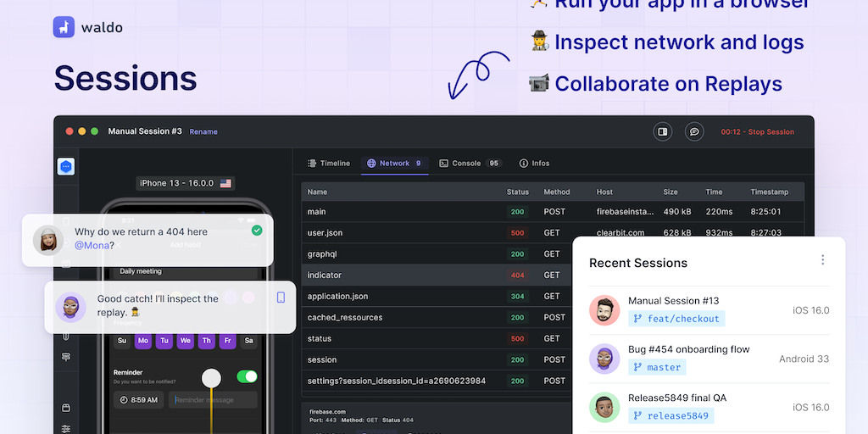The image size is (868, 434).
Task: Click the white touch indicator circle on phone
Action: (211, 378)
